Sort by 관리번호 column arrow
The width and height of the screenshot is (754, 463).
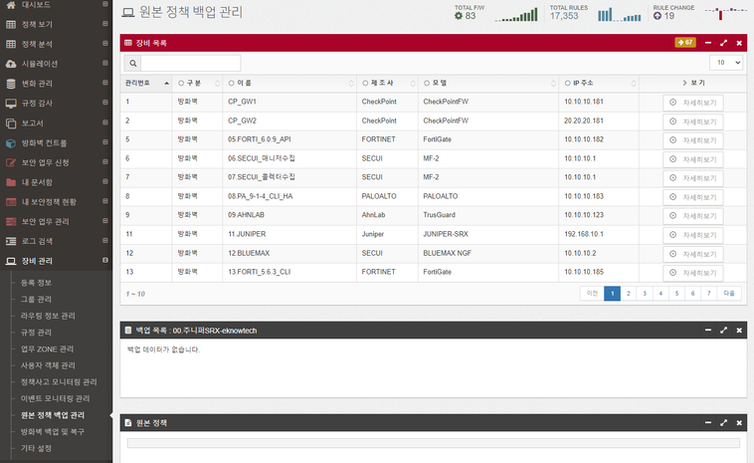(166, 83)
